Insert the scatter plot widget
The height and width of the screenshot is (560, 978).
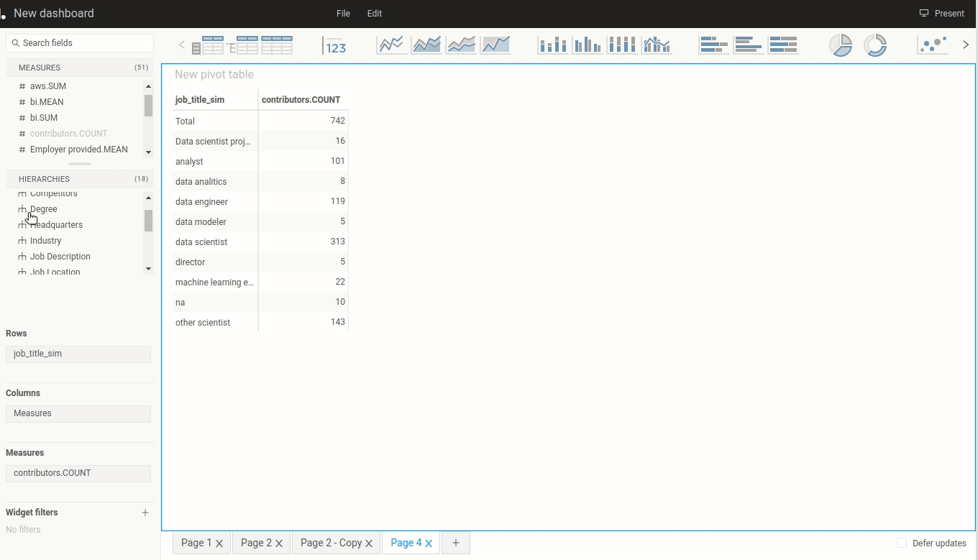coord(933,45)
